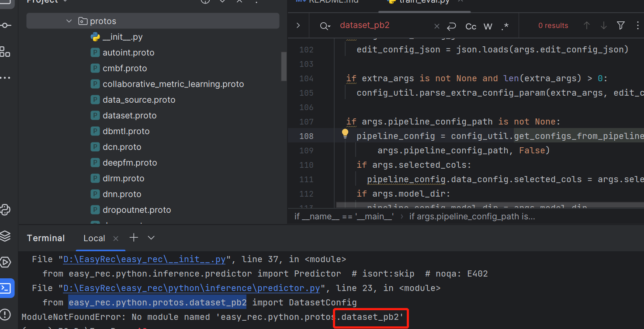644x329 pixels.
Task: Select data_source.proto file
Action: point(139,100)
